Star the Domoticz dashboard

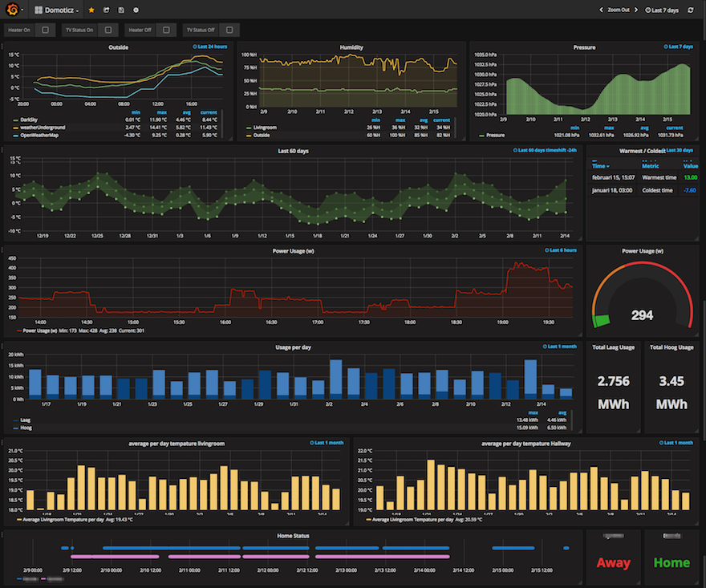[91, 10]
